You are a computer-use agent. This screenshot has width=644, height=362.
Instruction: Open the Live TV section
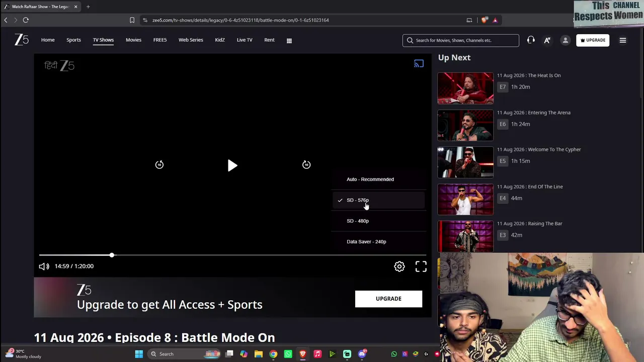(x=245, y=40)
